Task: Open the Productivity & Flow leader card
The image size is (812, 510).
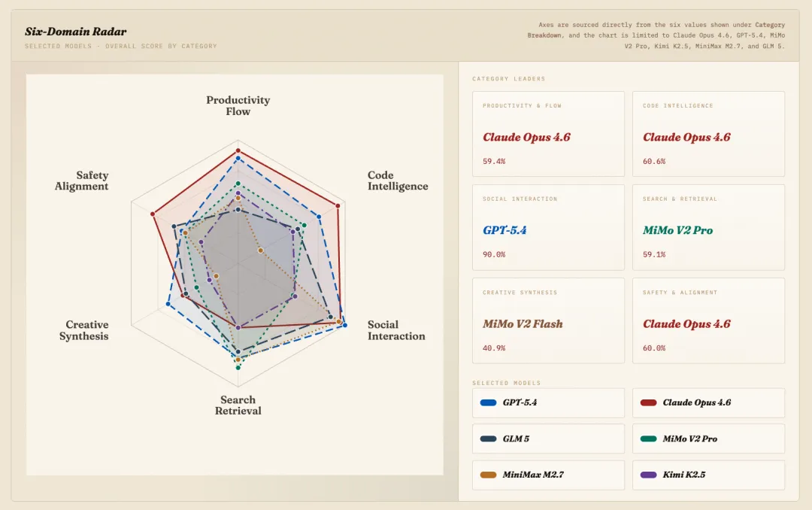Action: pyautogui.click(x=548, y=134)
